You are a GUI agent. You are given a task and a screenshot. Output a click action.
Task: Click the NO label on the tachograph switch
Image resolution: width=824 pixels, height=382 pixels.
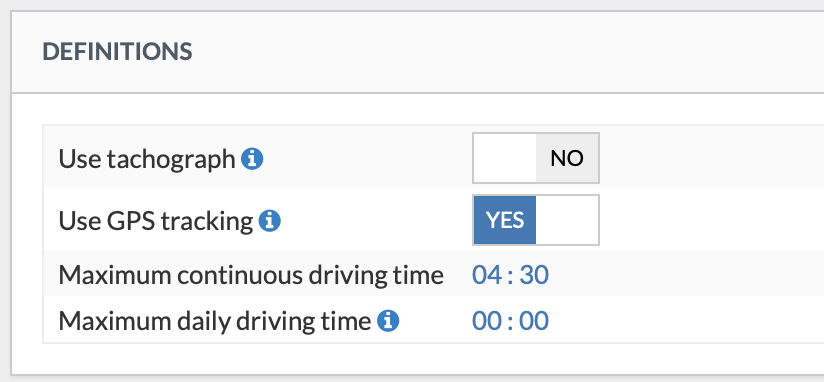pos(567,158)
